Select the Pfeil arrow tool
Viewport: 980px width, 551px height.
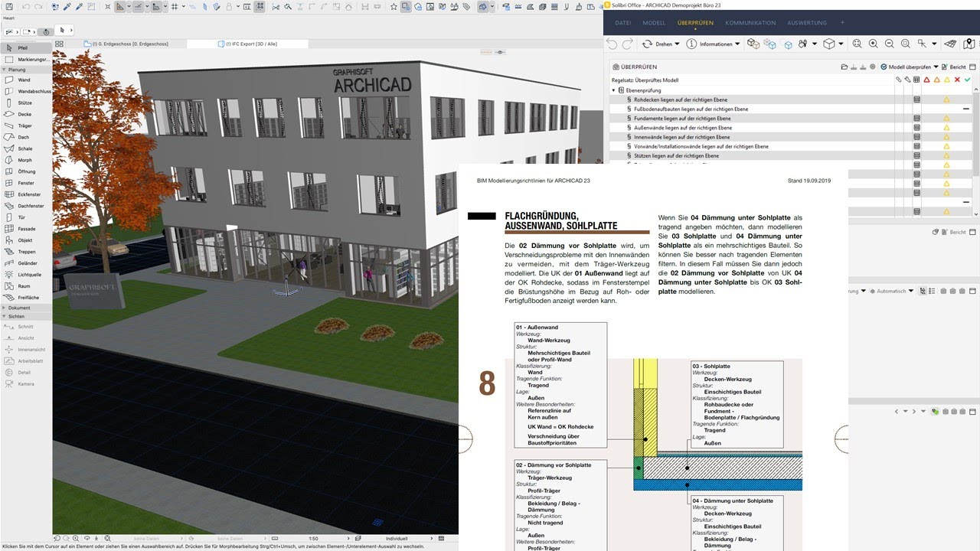(26, 48)
